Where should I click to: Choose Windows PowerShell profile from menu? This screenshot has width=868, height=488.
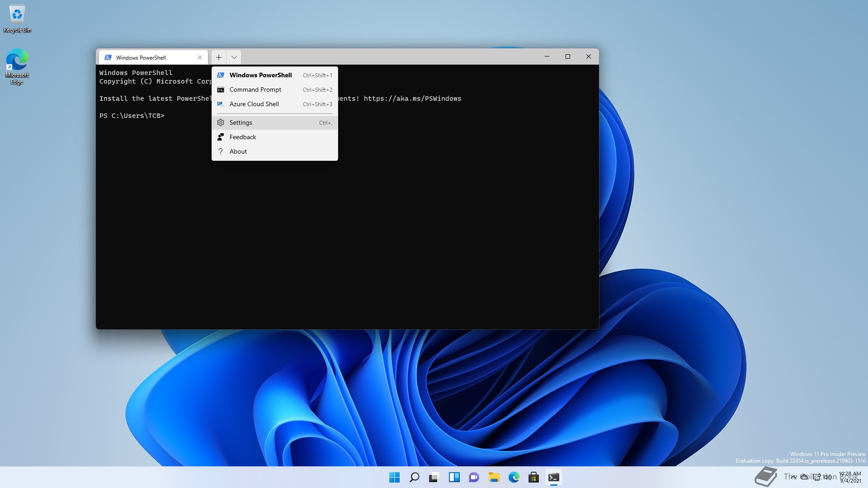[x=274, y=75]
